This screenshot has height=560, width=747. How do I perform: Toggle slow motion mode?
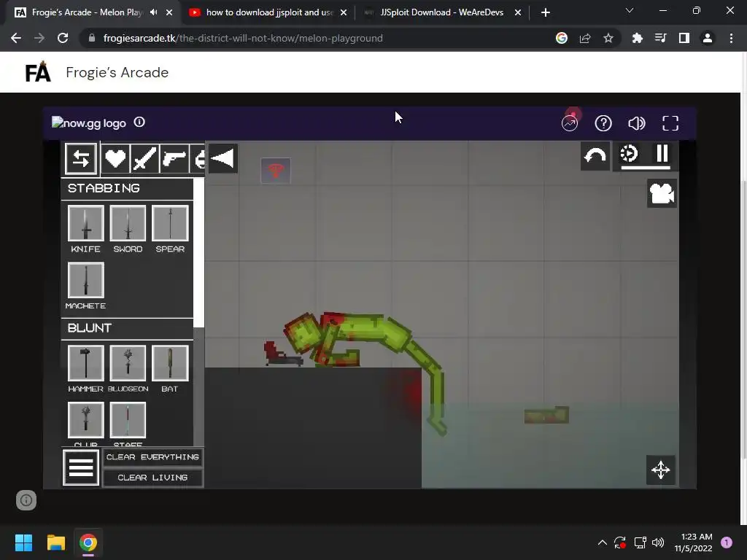629,155
